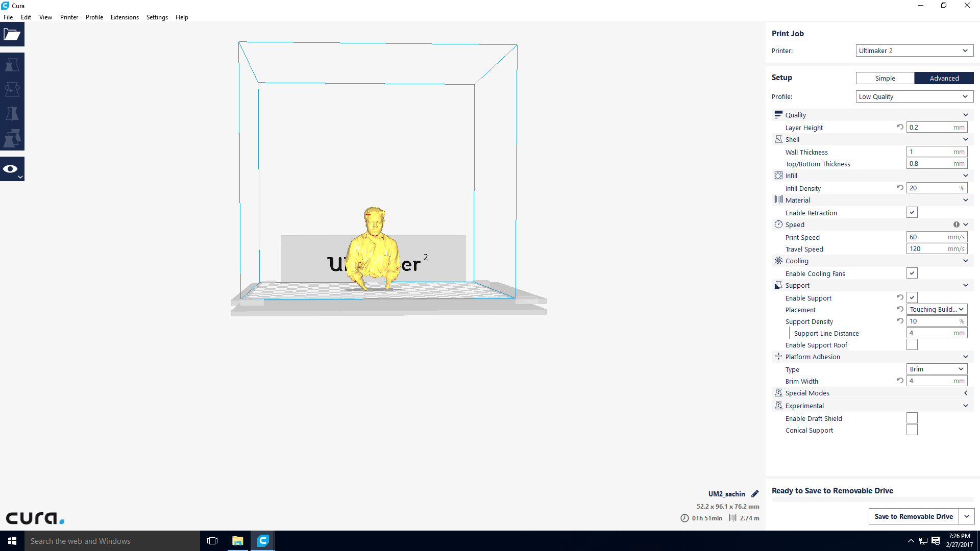Image resolution: width=980 pixels, height=551 pixels.
Task: Open Action Center notifications icon
Action: pos(936,541)
